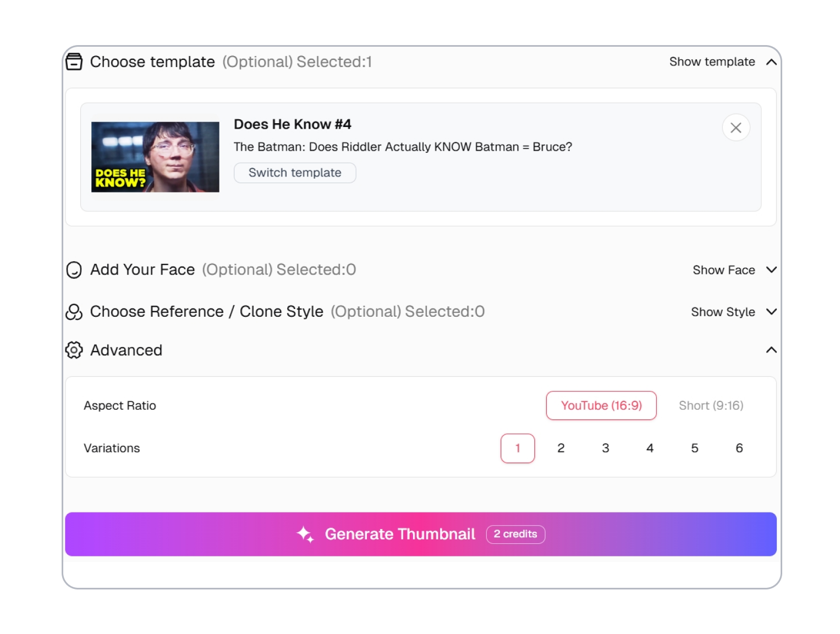Select YouTube (16:9) aspect ratio
The height and width of the screenshot is (634, 840).
pos(601,405)
